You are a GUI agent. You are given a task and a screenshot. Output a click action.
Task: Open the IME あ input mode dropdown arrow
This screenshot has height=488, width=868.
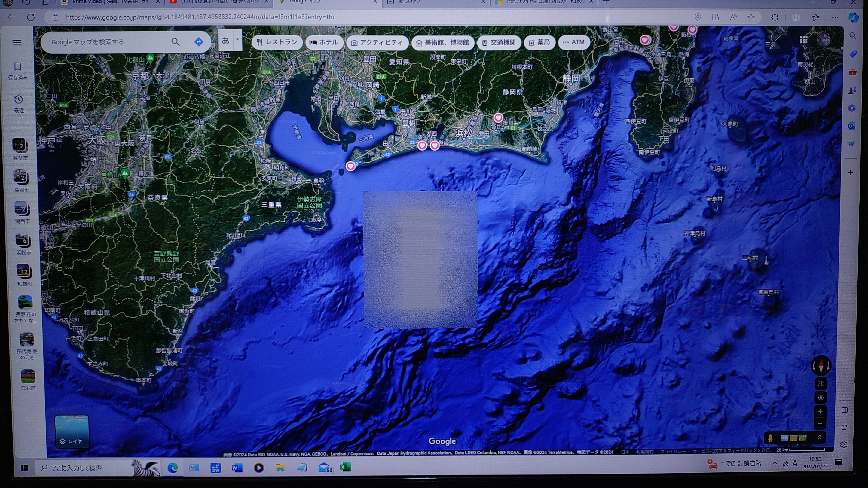click(237, 39)
